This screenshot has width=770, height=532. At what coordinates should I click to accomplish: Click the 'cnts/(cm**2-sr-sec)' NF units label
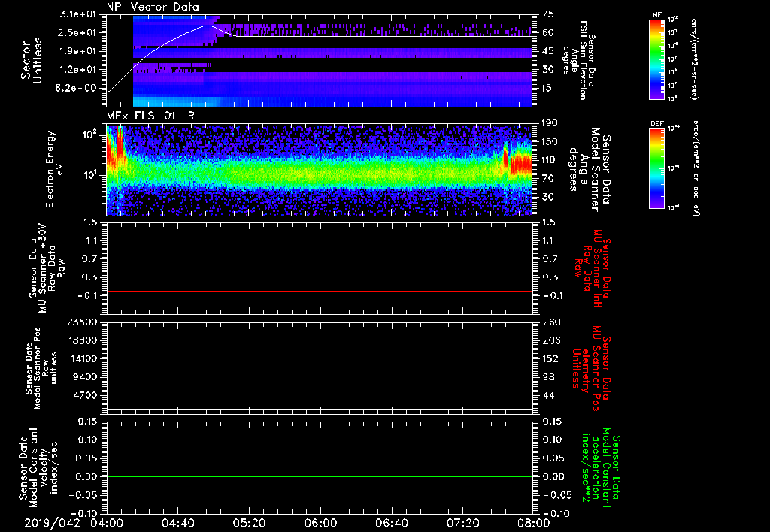pyautogui.click(x=694, y=59)
